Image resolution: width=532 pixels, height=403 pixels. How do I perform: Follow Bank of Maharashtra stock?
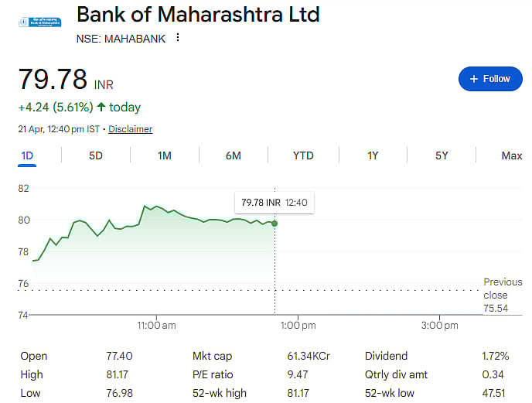coord(489,79)
